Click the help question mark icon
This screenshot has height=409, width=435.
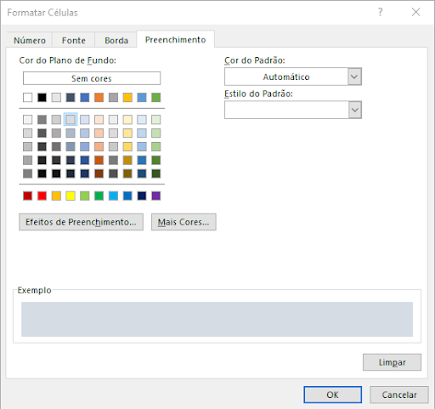(380, 12)
